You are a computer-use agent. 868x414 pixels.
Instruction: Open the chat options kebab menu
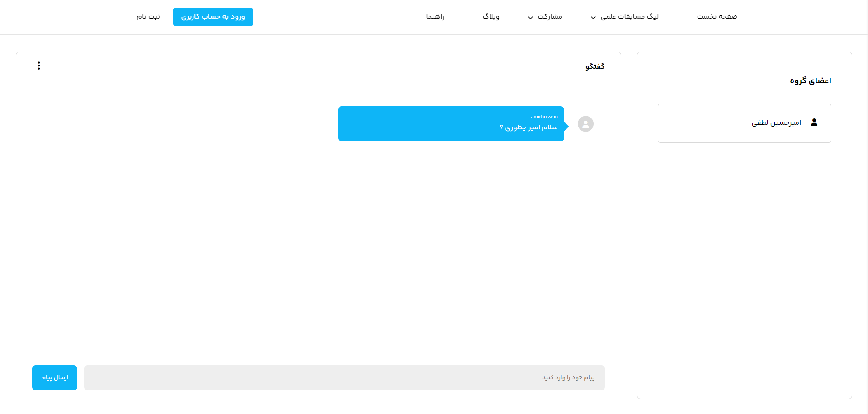point(39,66)
